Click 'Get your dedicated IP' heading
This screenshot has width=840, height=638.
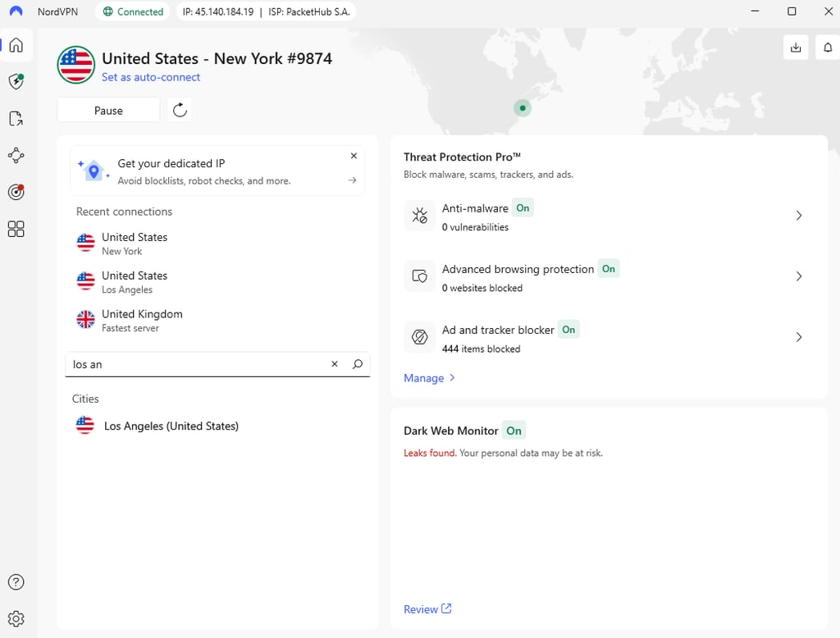171,163
